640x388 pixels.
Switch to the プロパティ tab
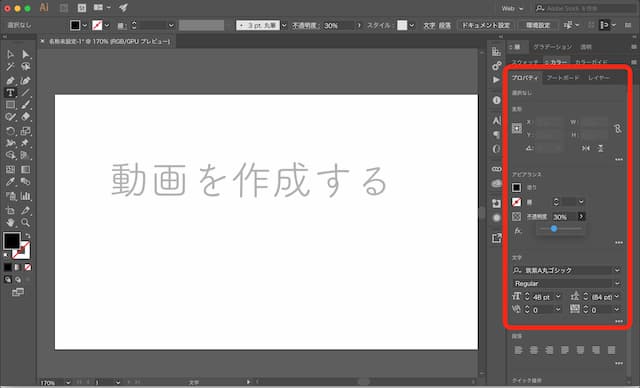(x=525, y=78)
